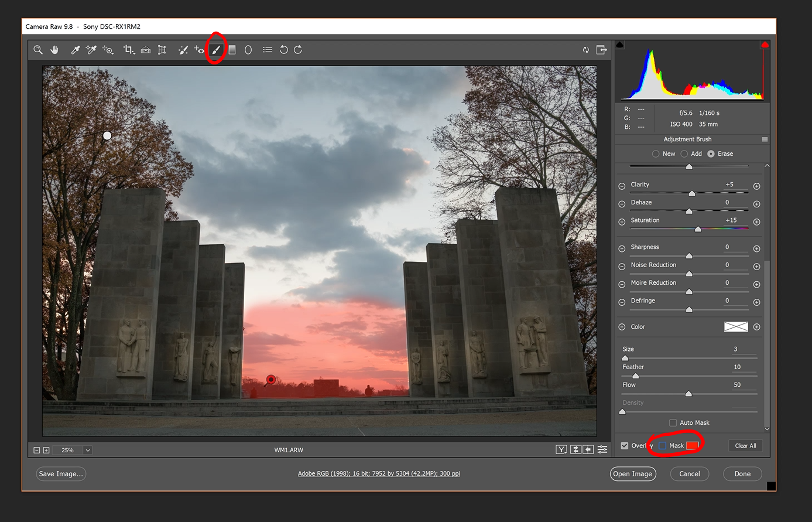Click the Feather slider handle
The height and width of the screenshot is (522, 812).
pyautogui.click(x=635, y=376)
